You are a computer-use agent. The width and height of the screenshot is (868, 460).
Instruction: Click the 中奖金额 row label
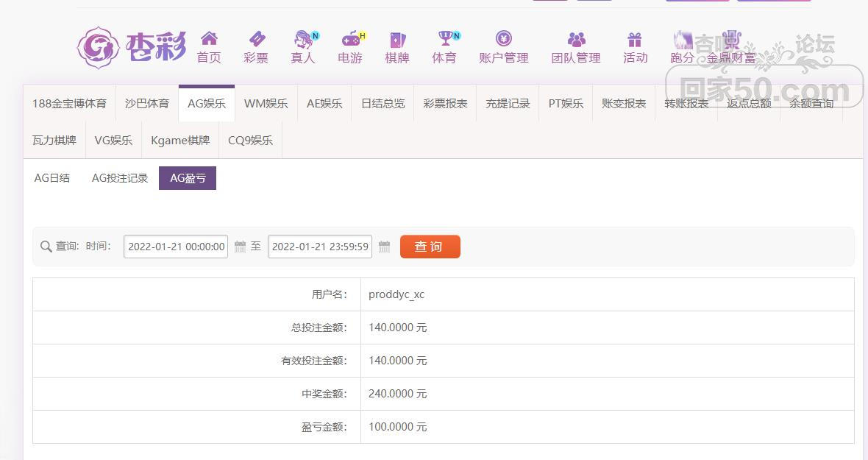coord(324,394)
